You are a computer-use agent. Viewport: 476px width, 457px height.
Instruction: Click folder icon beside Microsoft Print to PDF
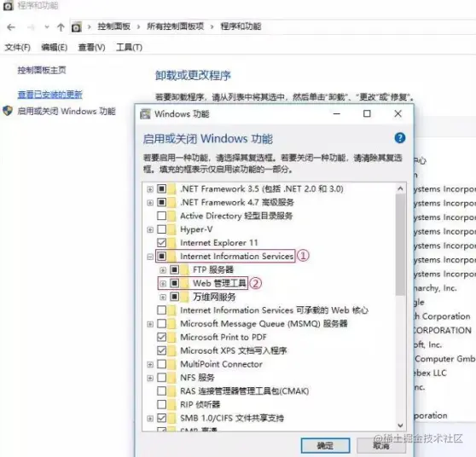(171, 337)
